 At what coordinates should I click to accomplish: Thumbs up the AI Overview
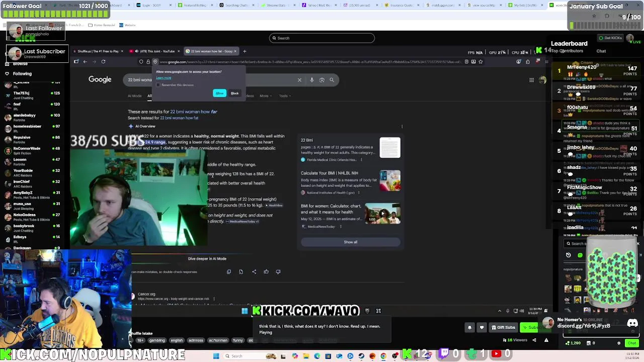[x=266, y=271]
